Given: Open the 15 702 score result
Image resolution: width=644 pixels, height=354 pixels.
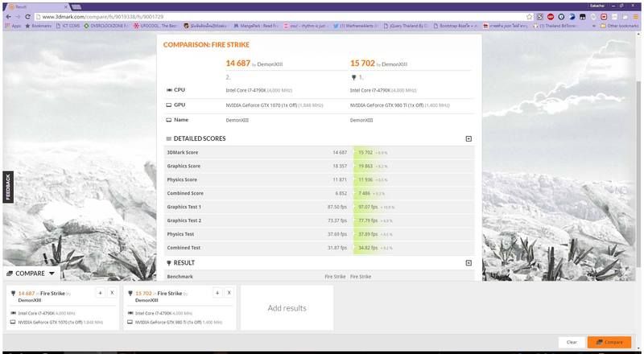Looking at the screenshot, I should pos(362,64).
